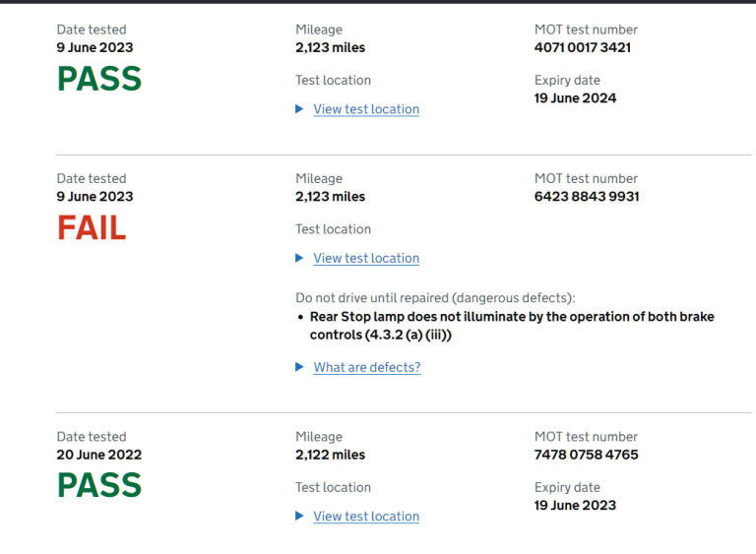
Task: Click the 20 June 2022 tested date
Action: click(99, 455)
